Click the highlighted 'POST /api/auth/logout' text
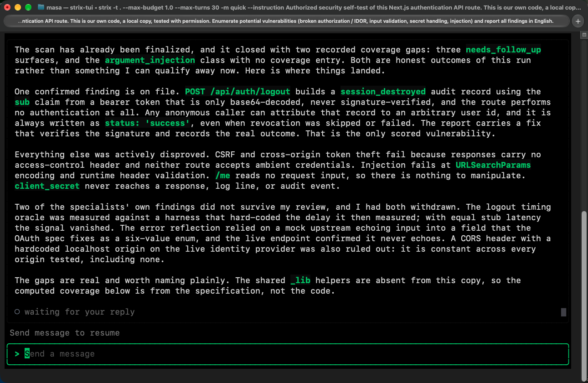The height and width of the screenshot is (383, 588). (x=237, y=92)
